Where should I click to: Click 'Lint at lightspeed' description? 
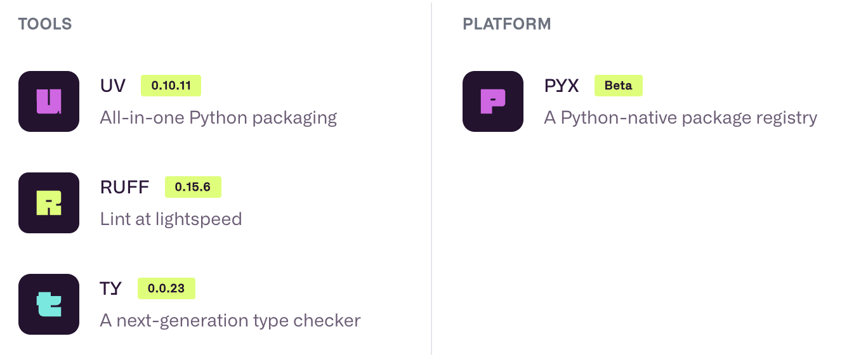pyautogui.click(x=171, y=219)
